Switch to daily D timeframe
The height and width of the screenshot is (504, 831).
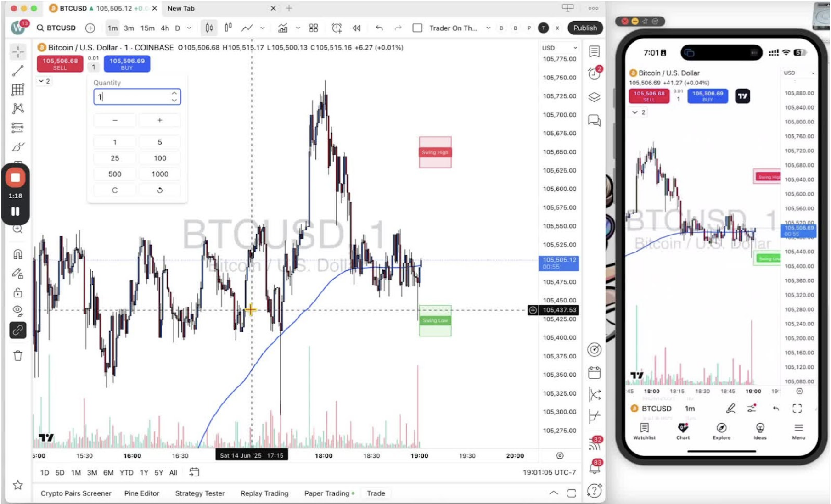pyautogui.click(x=178, y=28)
